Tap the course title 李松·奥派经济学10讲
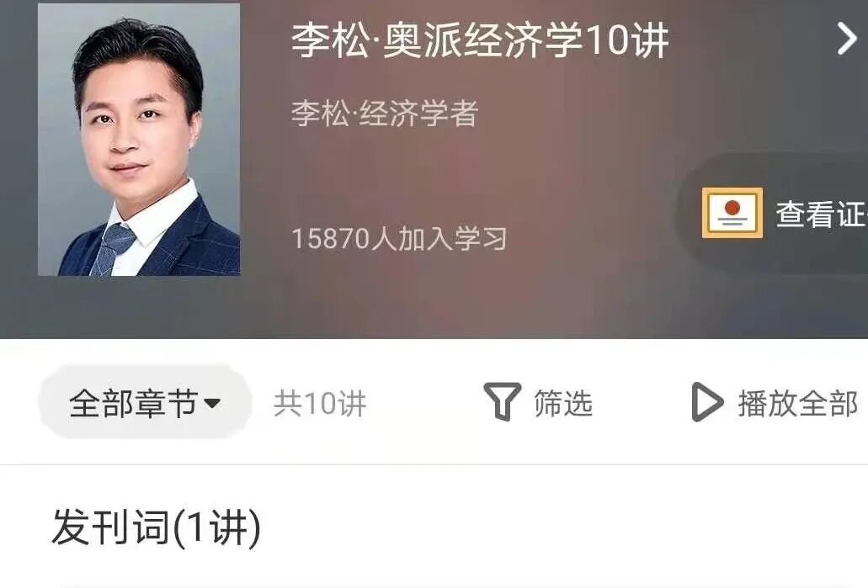868x588 pixels. pyautogui.click(x=480, y=40)
